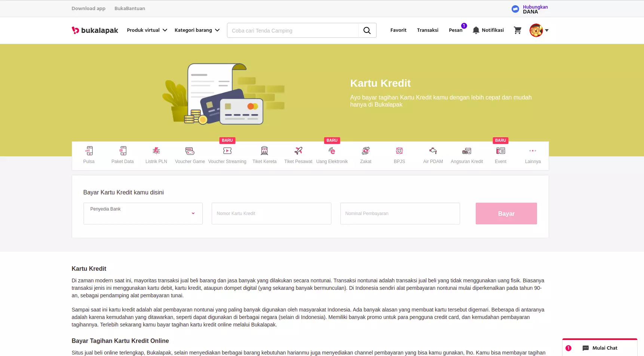Open the Favorit menu item

pyautogui.click(x=398, y=30)
